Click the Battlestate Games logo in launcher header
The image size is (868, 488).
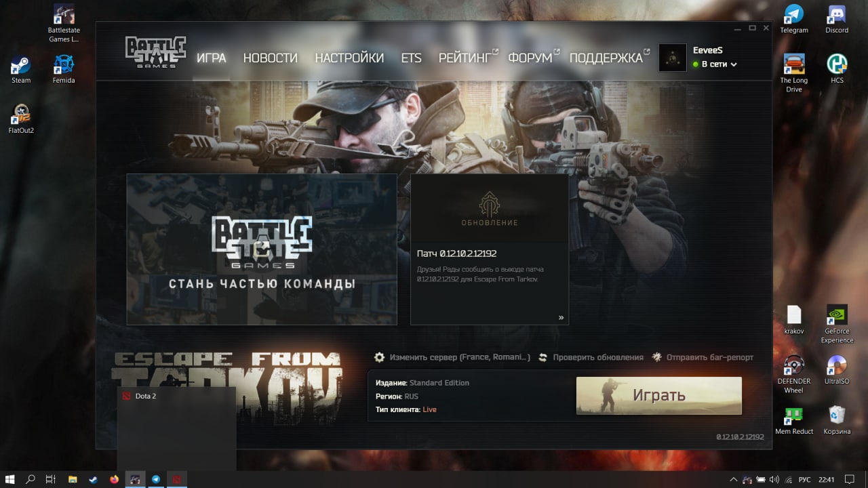(x=155, y=52)
